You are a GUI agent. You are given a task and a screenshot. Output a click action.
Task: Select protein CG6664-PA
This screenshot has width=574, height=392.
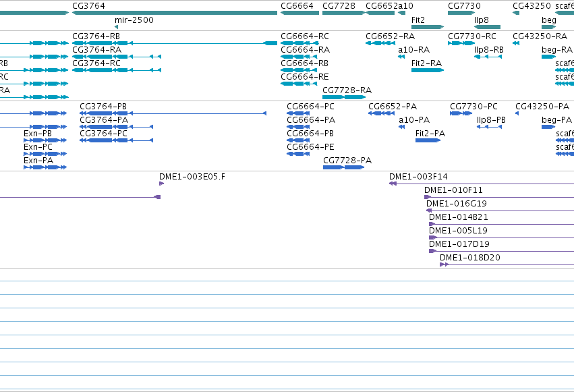coord(298,127)
